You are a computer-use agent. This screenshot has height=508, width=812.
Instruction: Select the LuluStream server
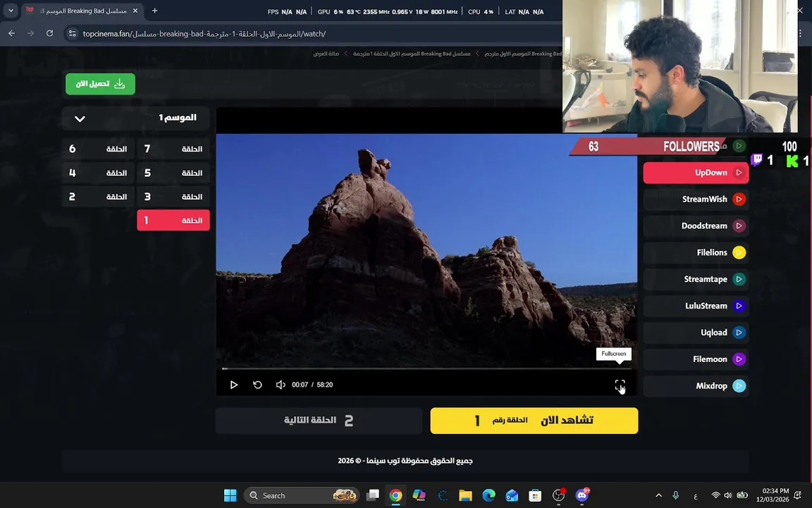tap(696, 306)
